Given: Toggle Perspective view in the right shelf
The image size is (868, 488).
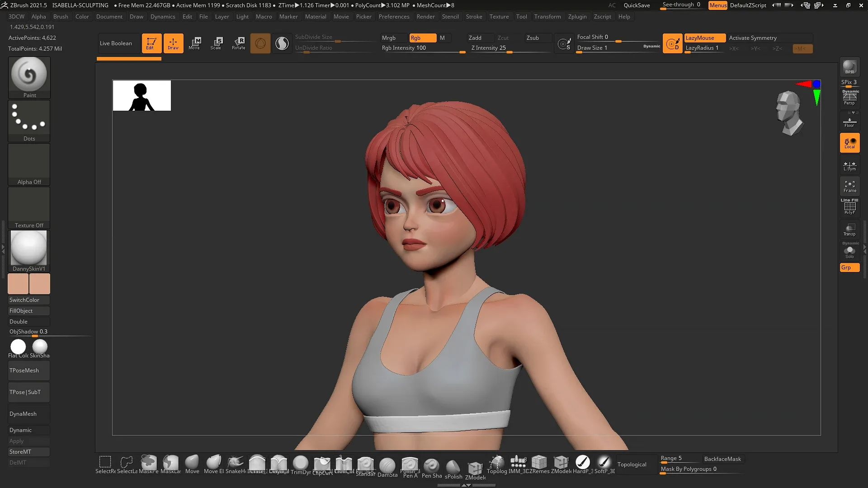Looking at the screenshot, I should coord(850,99).
